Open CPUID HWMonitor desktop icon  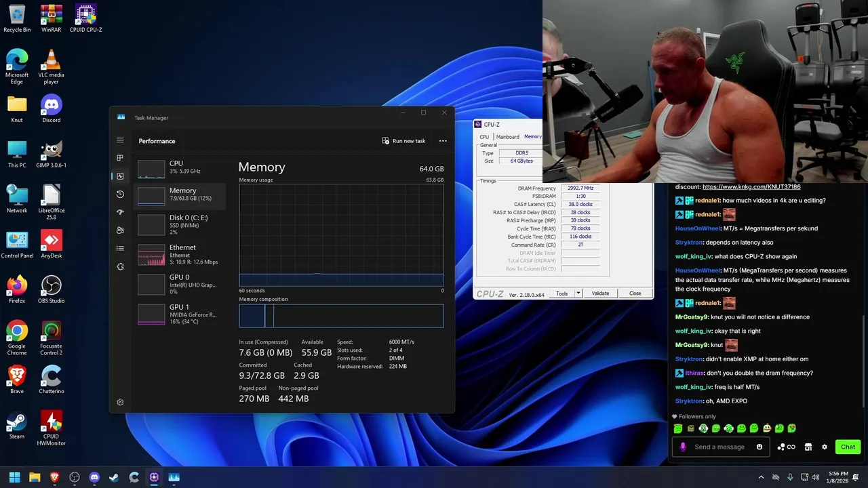pos(51,428)
